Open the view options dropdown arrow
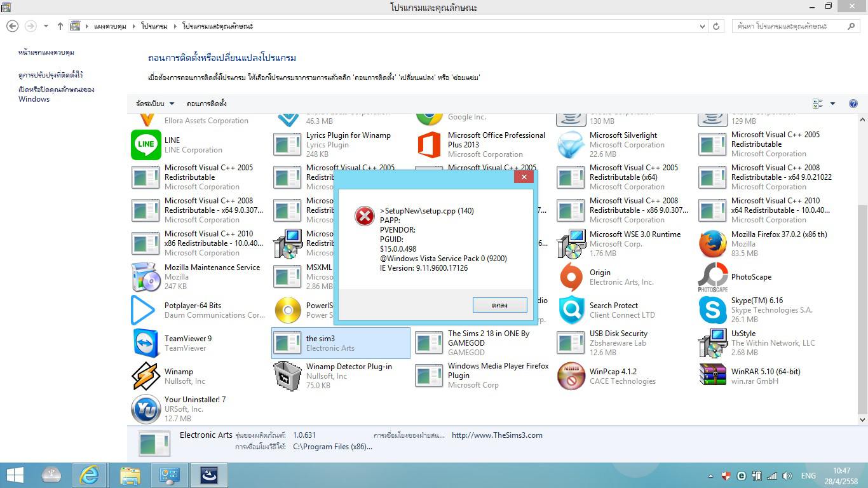This screenshot has width=868, height=488. click(832, 104)
